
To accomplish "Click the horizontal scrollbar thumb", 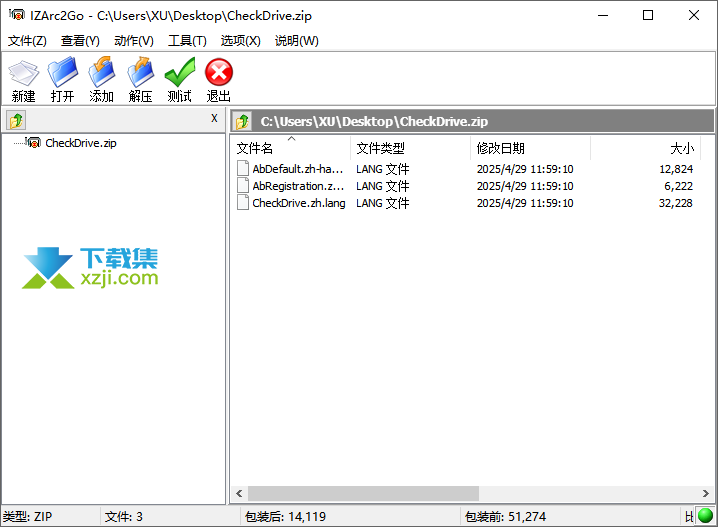I will 364,494.
